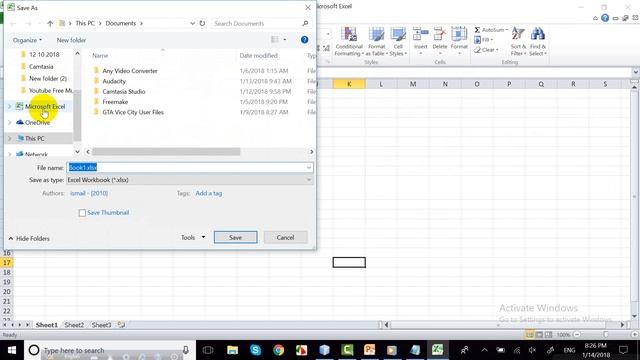Image resolution: width=640 pixels, height=360 pixels.
Task: Click the search magnifier in Save As dialog
Action: coord(305,23)
